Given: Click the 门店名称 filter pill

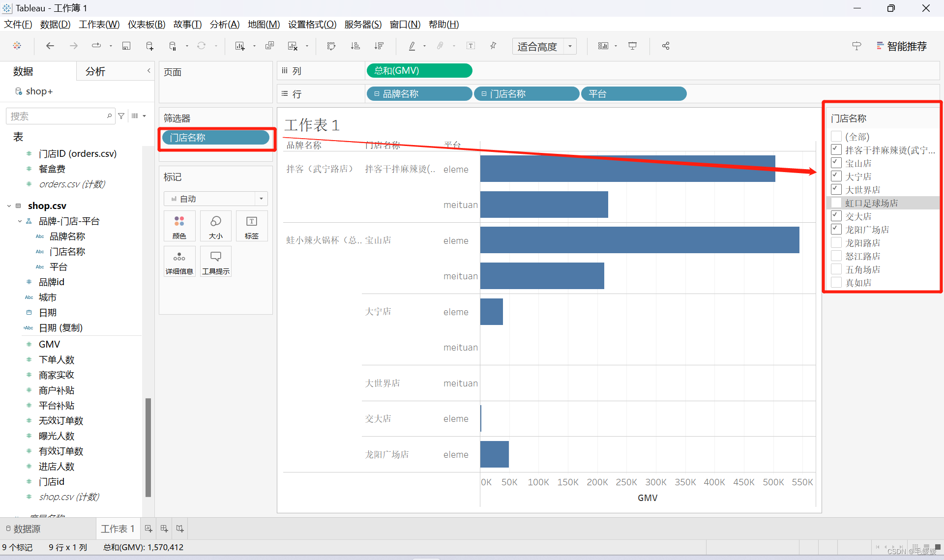Looking at the screenshot, I should click(x=216, y=138).
